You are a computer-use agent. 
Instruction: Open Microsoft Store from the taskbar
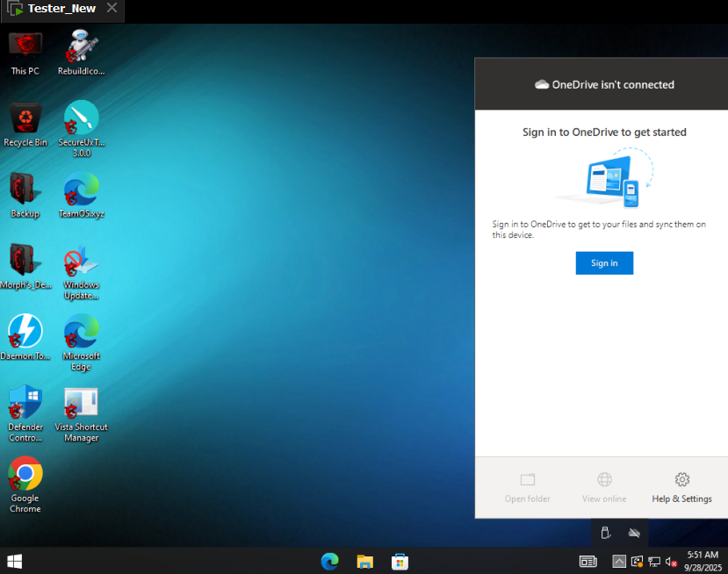[x=400, y=561]
